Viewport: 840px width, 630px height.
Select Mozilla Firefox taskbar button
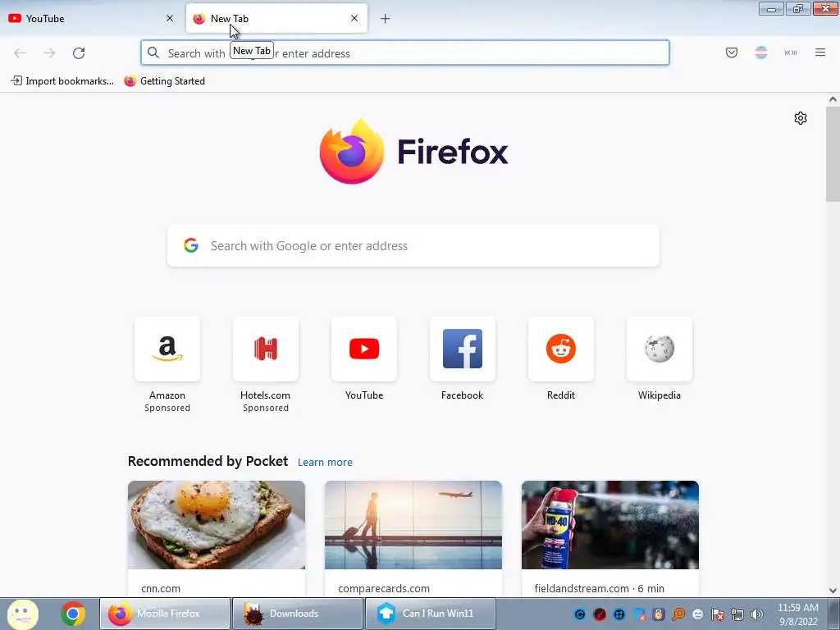coord(165,614)
